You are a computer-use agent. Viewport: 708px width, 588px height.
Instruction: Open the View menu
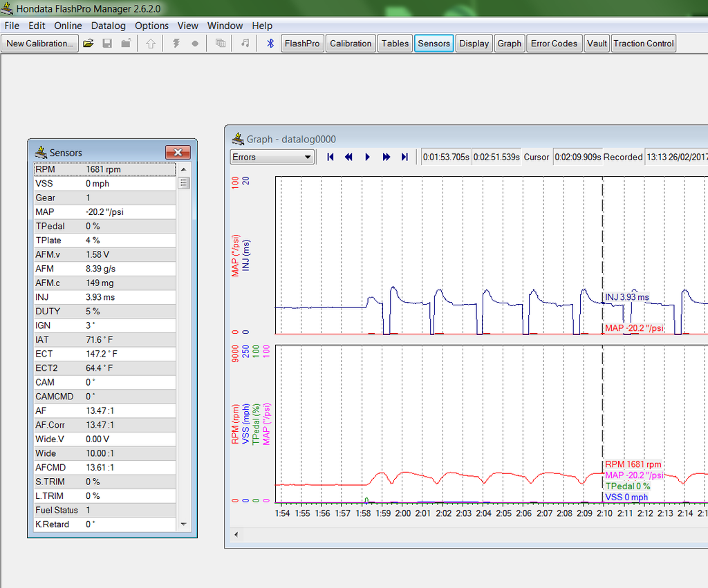pos(188,26)
